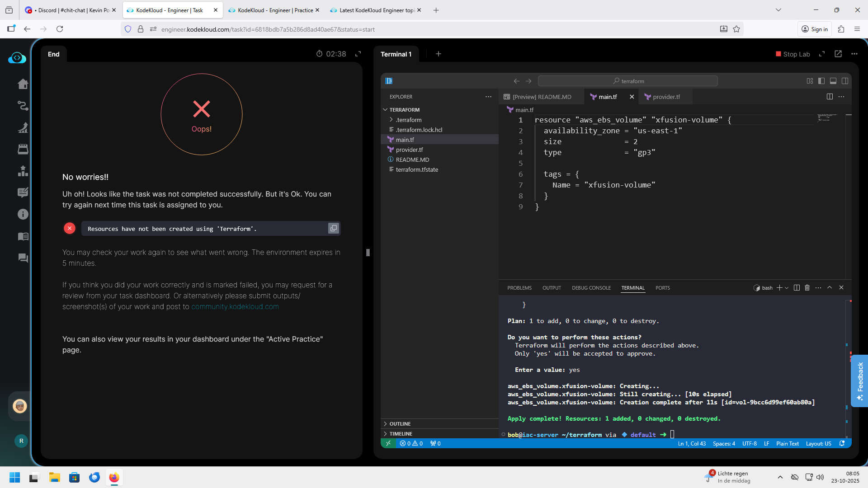
Task: Open terminal in new window icon
Action: [x=838, y=54]
